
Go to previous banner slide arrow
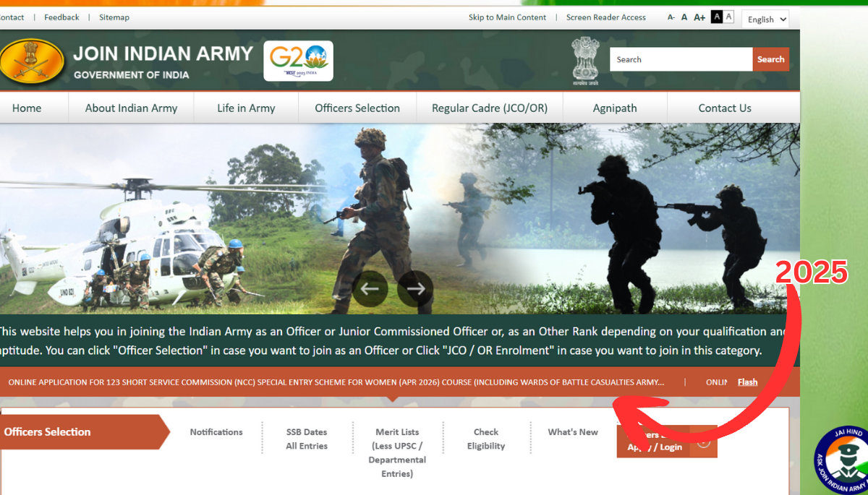(370, 289)
